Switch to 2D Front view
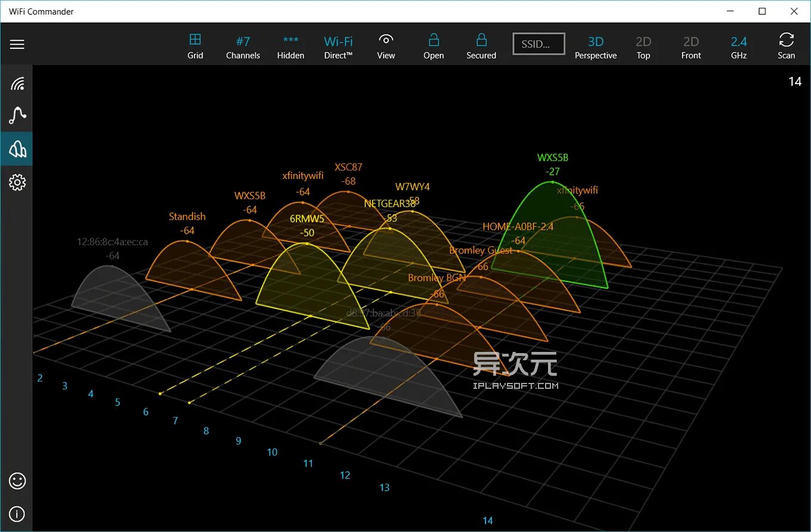 coord(691,47)
